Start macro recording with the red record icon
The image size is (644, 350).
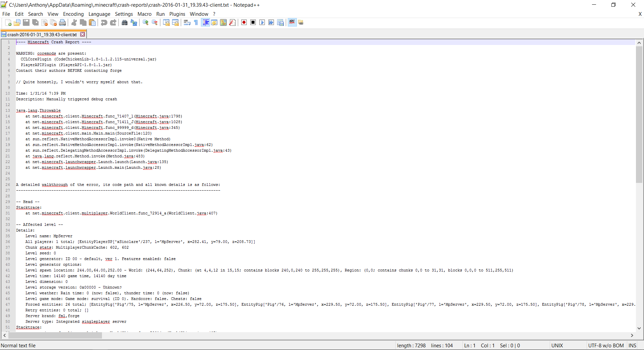(244, 22)
